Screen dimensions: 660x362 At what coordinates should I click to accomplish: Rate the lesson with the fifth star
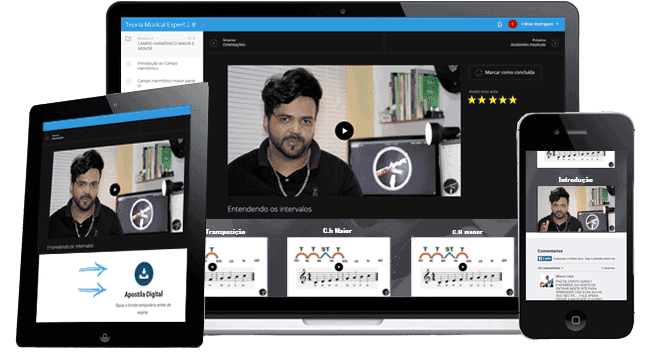(x=513, y=100)
